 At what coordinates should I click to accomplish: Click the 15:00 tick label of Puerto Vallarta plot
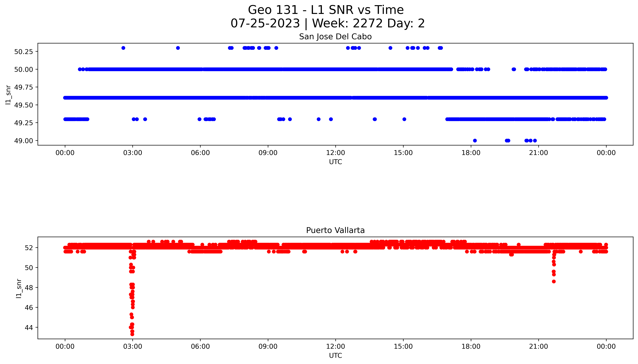(x=403, y=346)
